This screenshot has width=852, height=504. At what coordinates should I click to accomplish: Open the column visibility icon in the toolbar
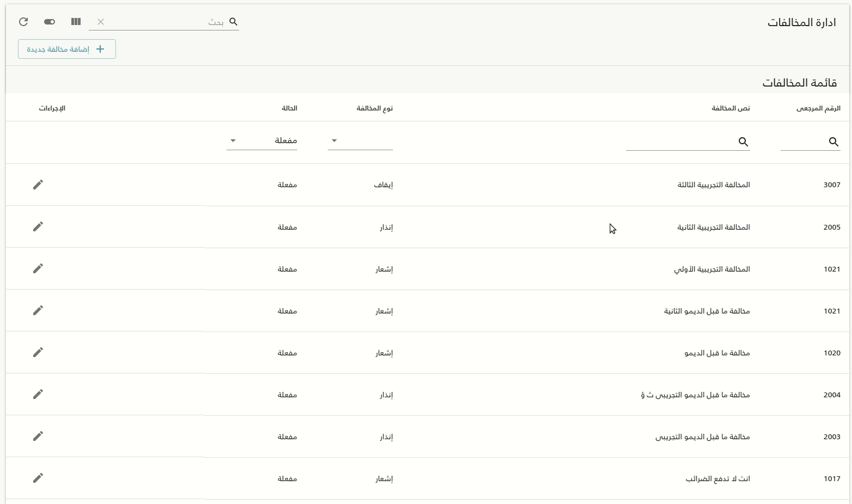click(x=76, y=22)
